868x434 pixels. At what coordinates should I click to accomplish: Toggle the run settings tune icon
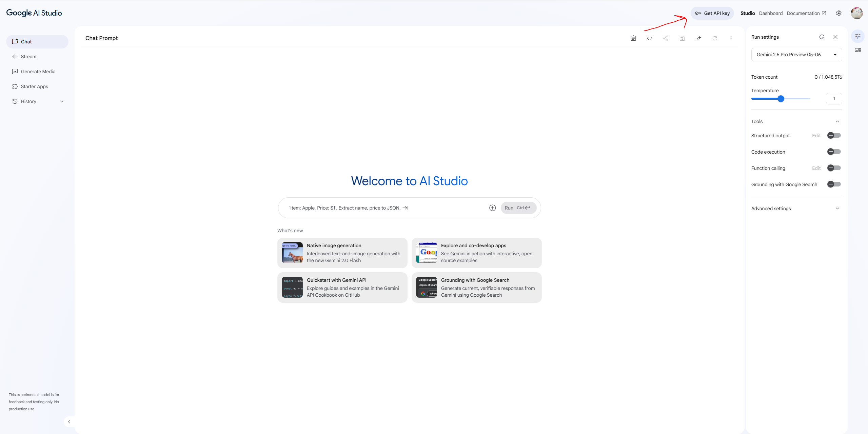(x=858, y=36)
